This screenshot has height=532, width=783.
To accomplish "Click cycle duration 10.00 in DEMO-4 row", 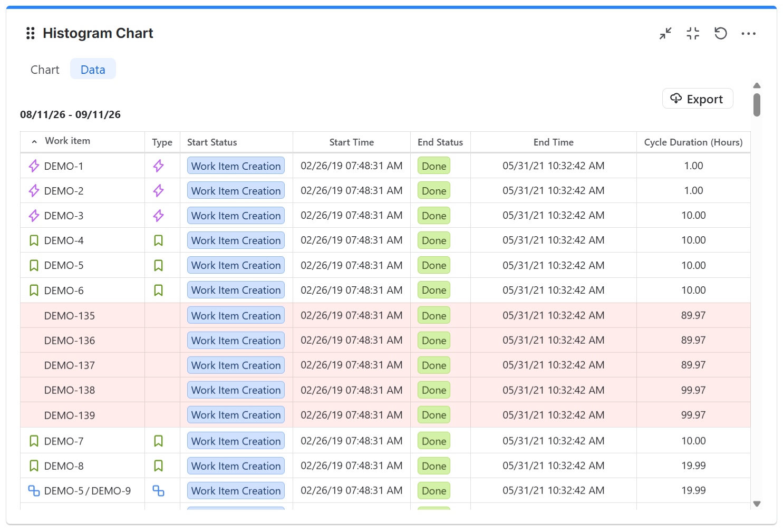I will click(x=693, y=240).
